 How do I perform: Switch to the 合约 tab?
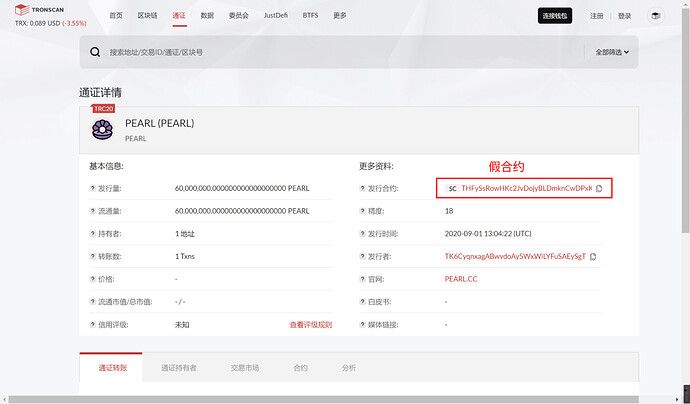301,368
